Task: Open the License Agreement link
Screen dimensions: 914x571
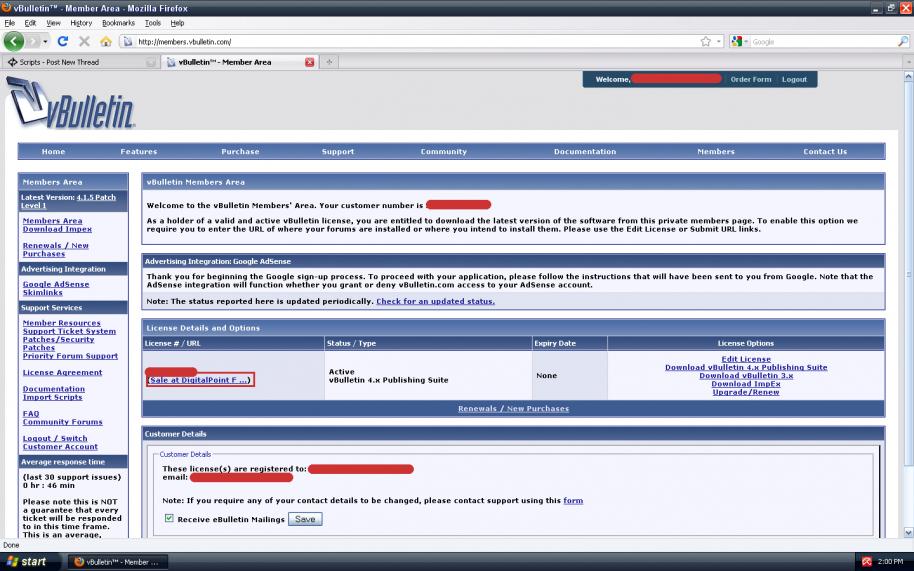Action: 62,372
